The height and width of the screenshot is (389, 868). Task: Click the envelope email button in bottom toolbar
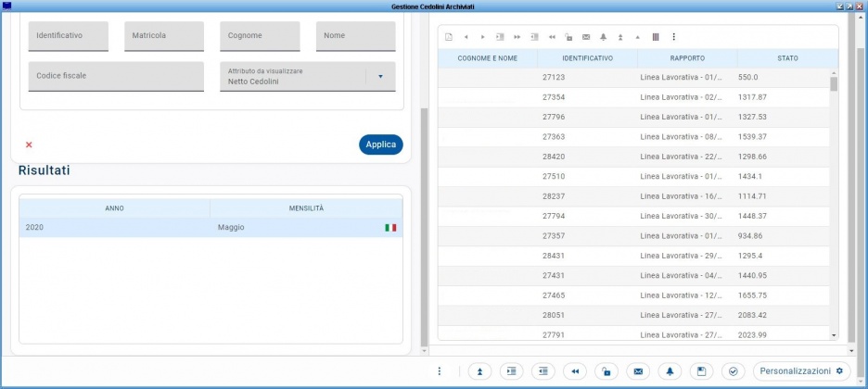[637, 371]
